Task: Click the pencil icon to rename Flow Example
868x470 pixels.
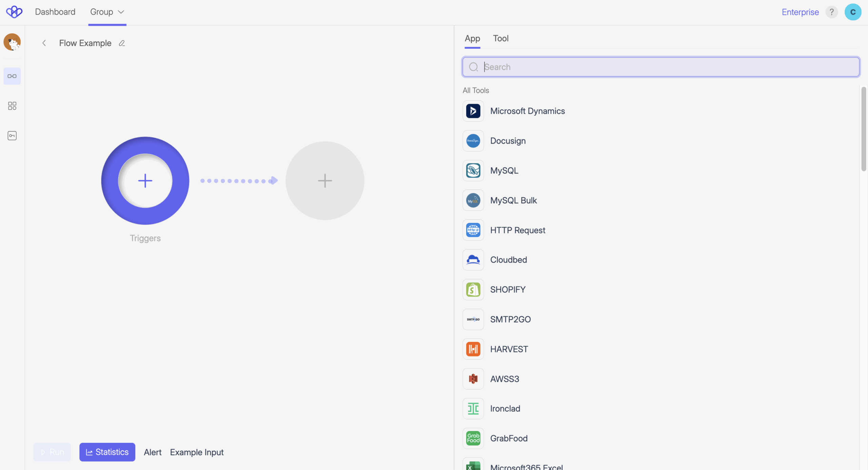Action: pyautogui.click(x=122, y=43)
